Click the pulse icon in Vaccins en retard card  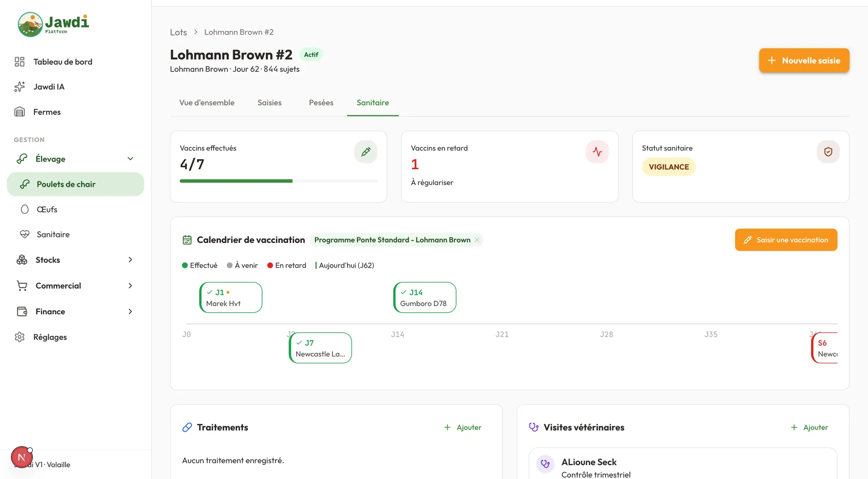(597, 152)
